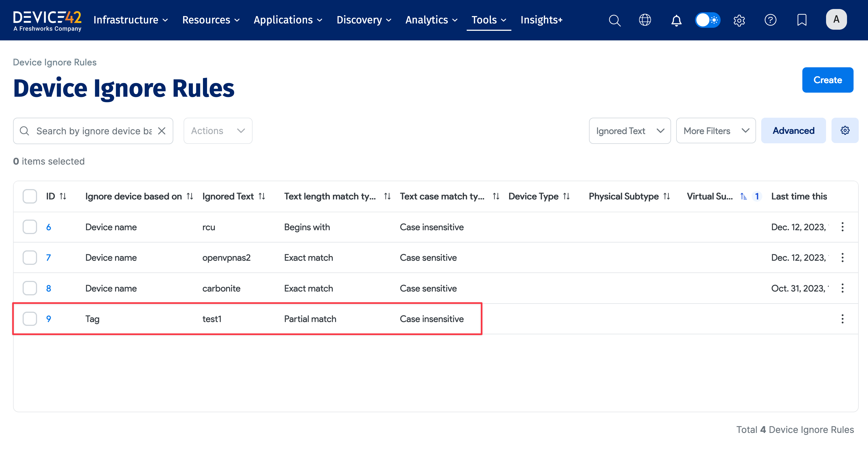This screenshot has height=455, width=868.
Task: Open the Infrastructure menu
Action: coord(130,20)
